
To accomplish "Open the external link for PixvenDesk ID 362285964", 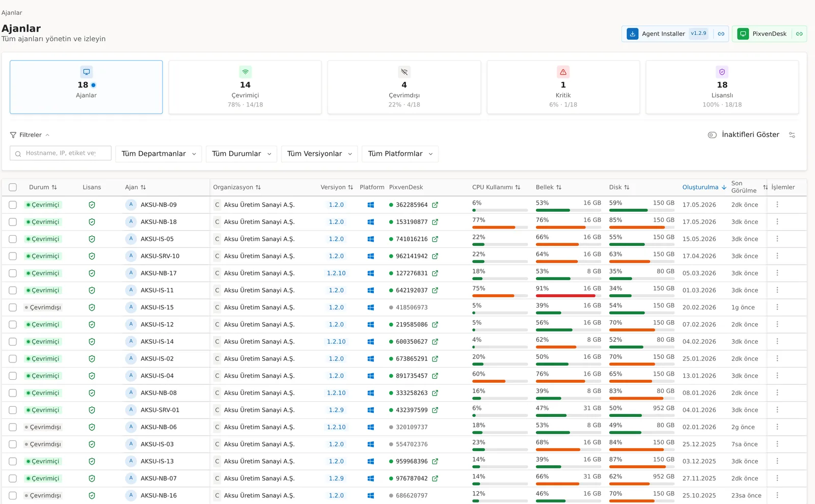I will pos(435,205).
